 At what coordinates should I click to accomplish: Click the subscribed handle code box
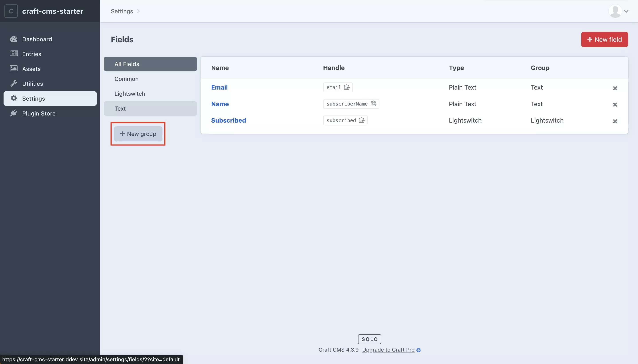pos(345,120)
